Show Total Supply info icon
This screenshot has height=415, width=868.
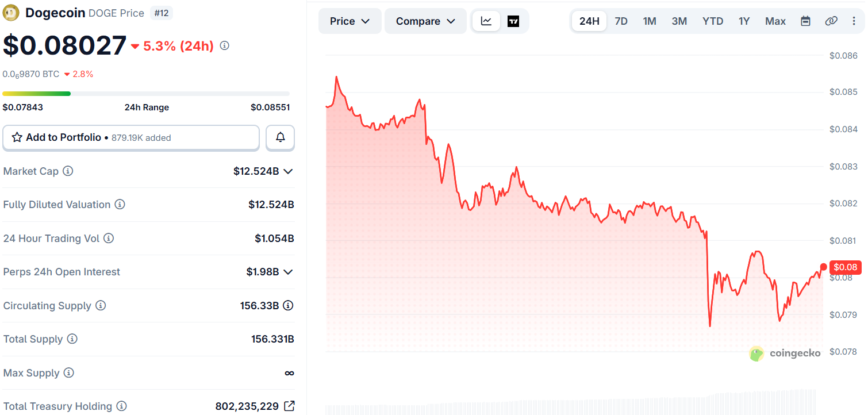point(72,339)
